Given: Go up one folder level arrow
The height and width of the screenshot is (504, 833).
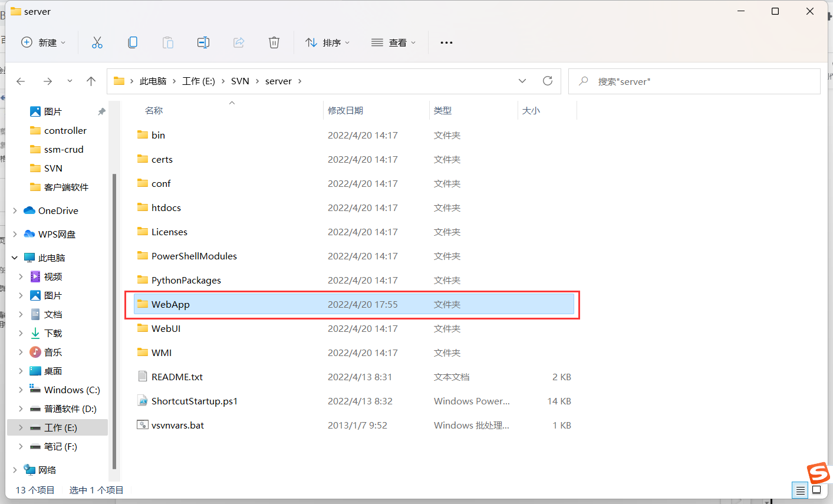Looking at the screenshot, I should (x=91, y=81).
